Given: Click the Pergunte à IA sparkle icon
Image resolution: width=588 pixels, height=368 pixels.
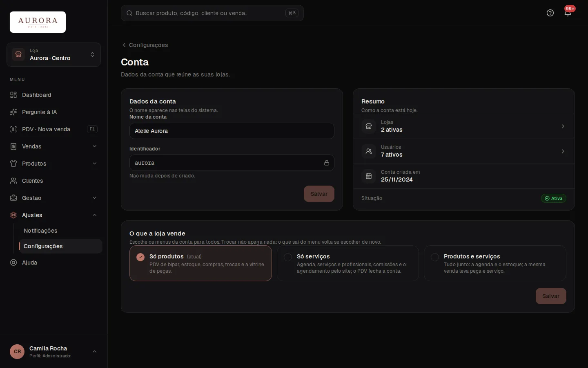Looking at the screenshot, I should tap(13, 112).
